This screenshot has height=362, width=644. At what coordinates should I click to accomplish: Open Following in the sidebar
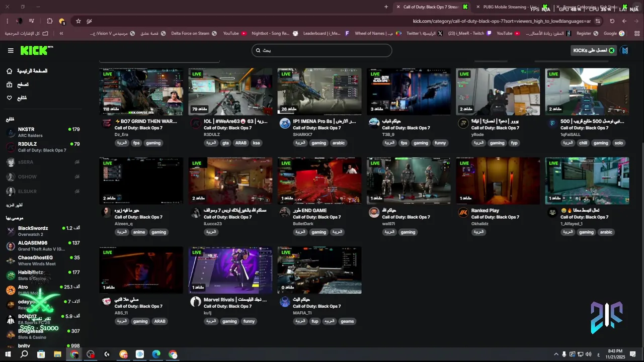tap(17, 98)
